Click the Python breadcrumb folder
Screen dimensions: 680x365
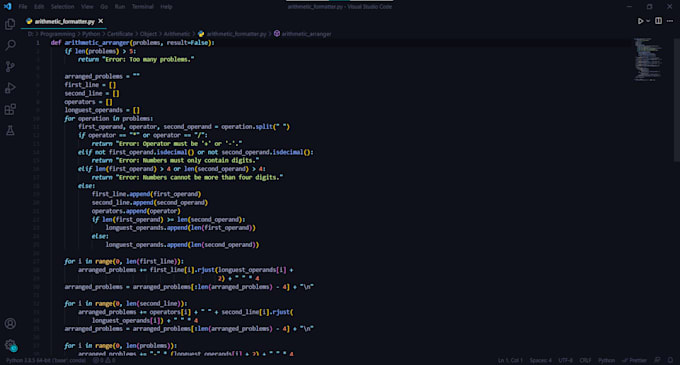coord(91,34)
